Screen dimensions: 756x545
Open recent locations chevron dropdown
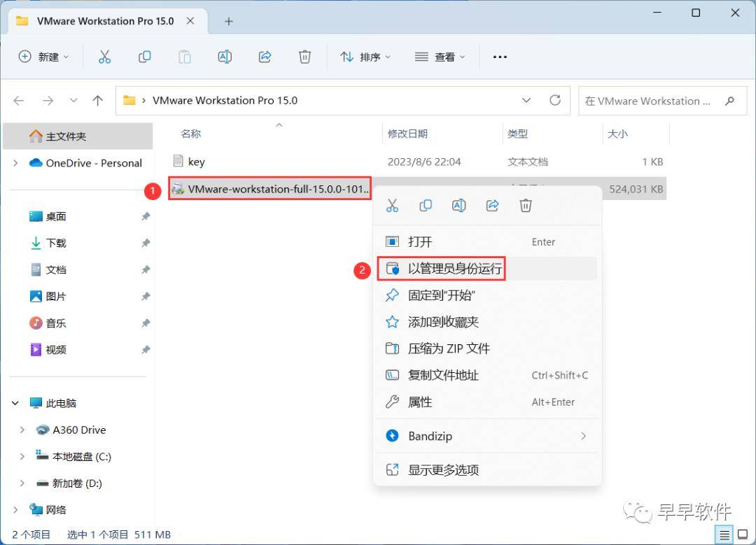[x=73, y=101]
